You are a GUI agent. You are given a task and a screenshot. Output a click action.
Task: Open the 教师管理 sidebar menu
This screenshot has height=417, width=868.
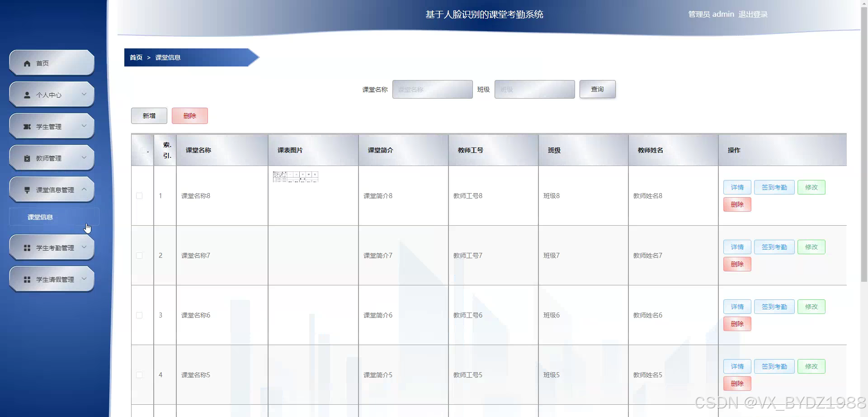point(52,158)
